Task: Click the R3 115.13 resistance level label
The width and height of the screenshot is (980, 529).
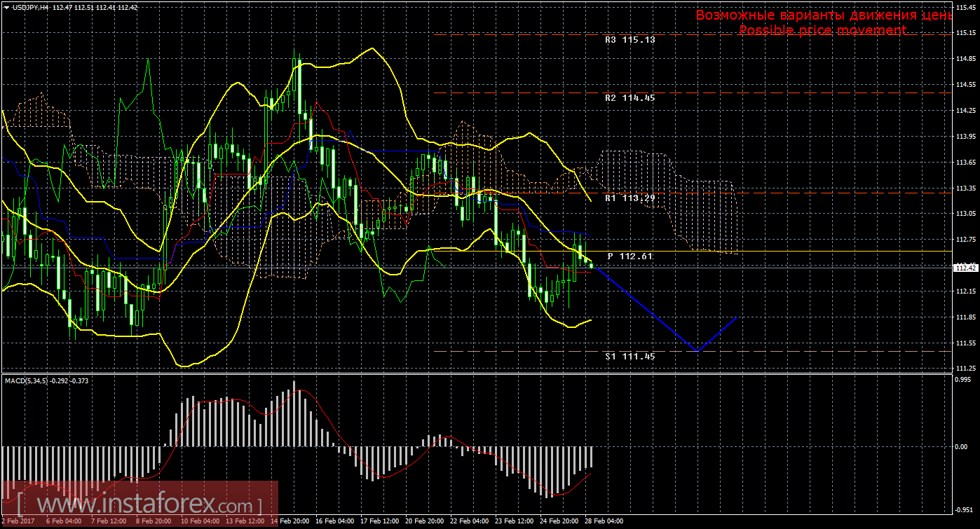Action: tap(629, 40)
